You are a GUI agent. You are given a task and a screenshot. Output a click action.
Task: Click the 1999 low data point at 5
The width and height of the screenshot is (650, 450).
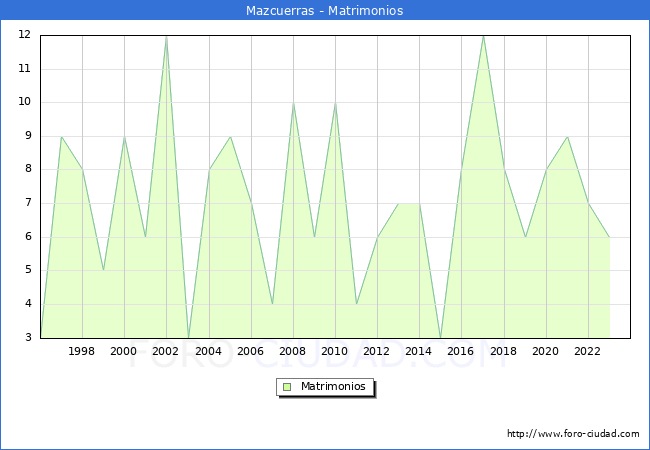point(103,271)
